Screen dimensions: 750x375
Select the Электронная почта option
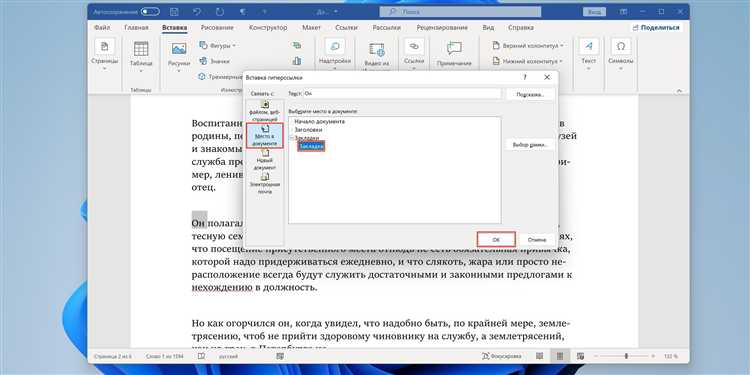click(x=265, y=182)
